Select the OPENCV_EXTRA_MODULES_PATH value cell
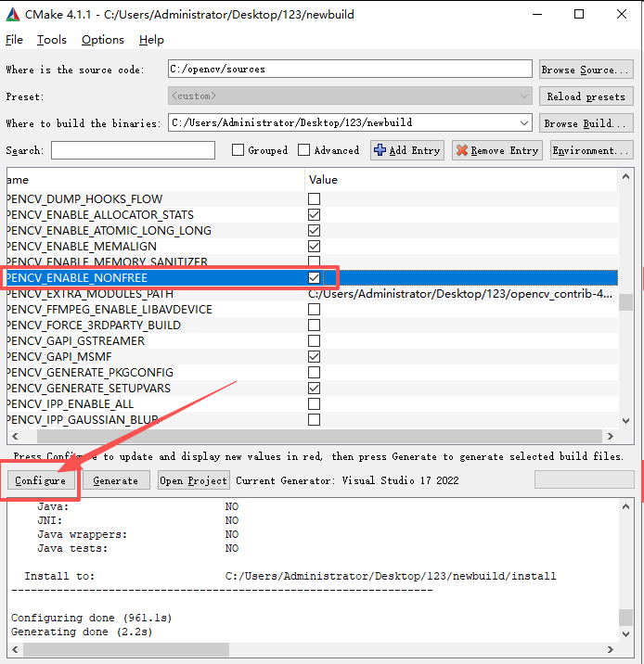644x664 pixels. coord(461,294)
